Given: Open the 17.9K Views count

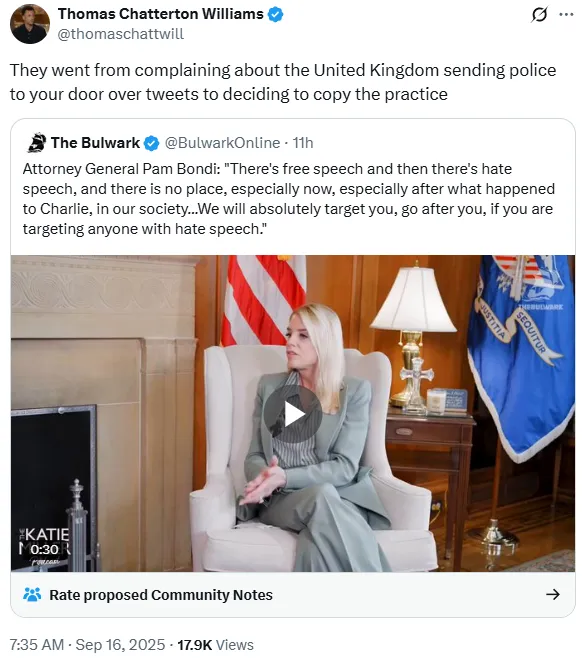Looking at the screenshot, I should coord(216,645).
